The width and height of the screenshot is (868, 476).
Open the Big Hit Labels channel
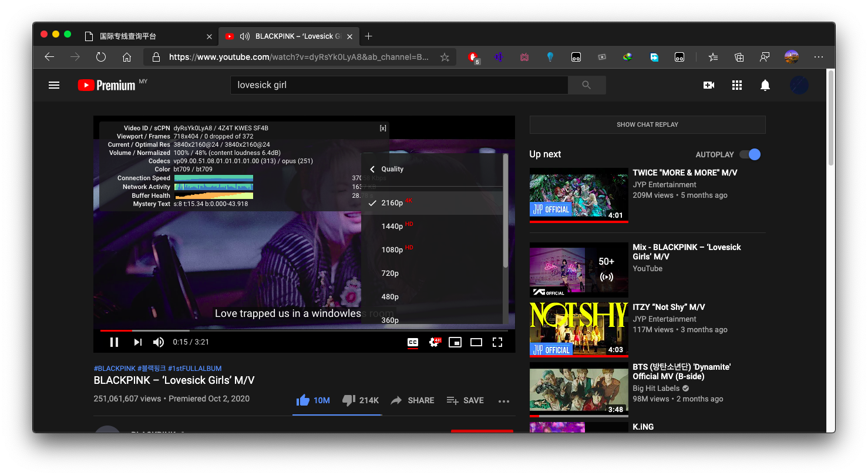656,388
